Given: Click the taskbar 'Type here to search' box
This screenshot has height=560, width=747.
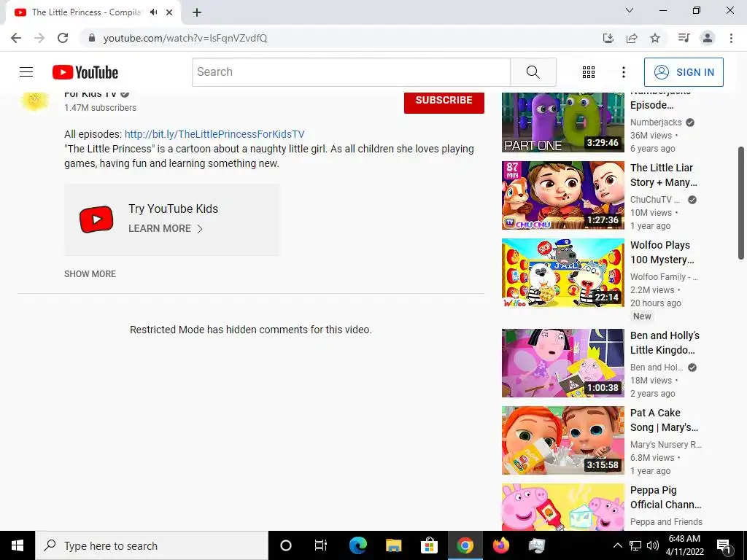Looking at the screenshot, I should click(x=152, y=545).
